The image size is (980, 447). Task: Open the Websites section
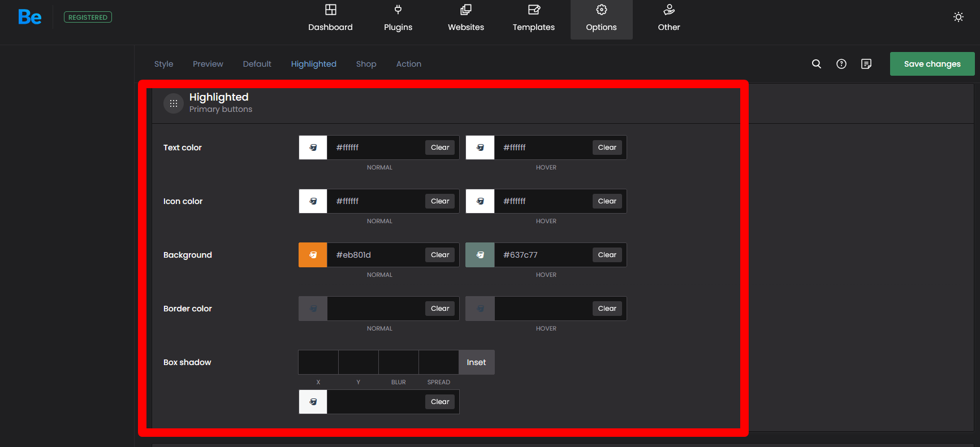pos(465,19)
